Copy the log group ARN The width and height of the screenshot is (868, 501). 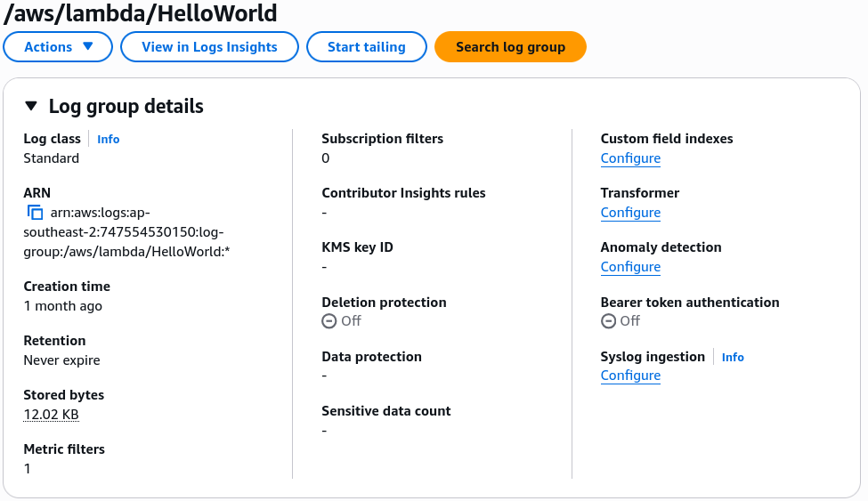point(35,213)
